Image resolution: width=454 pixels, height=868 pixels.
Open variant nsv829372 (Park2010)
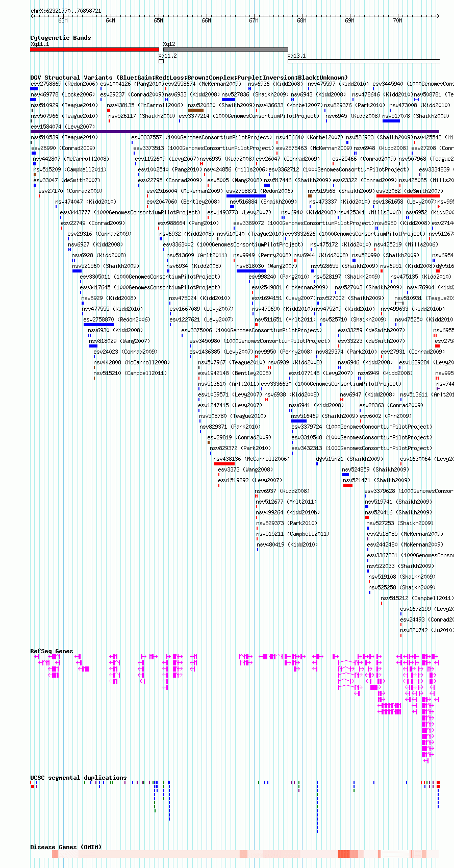[x=240, y=448]
